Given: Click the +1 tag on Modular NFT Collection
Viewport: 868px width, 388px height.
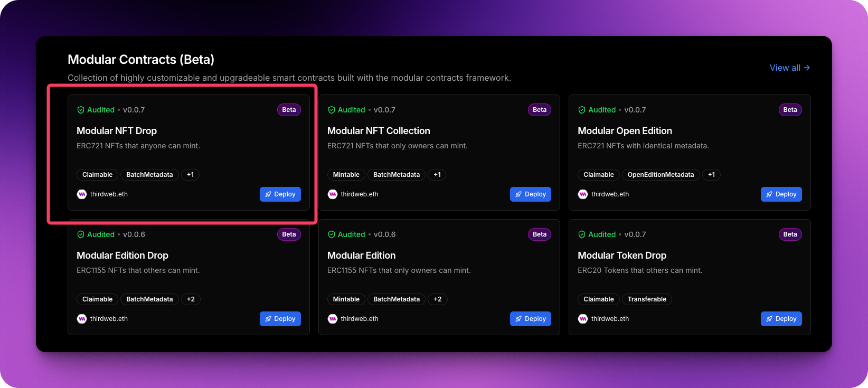Looking at the screenshot, I should pyautogui.click(x=437, y=175).
